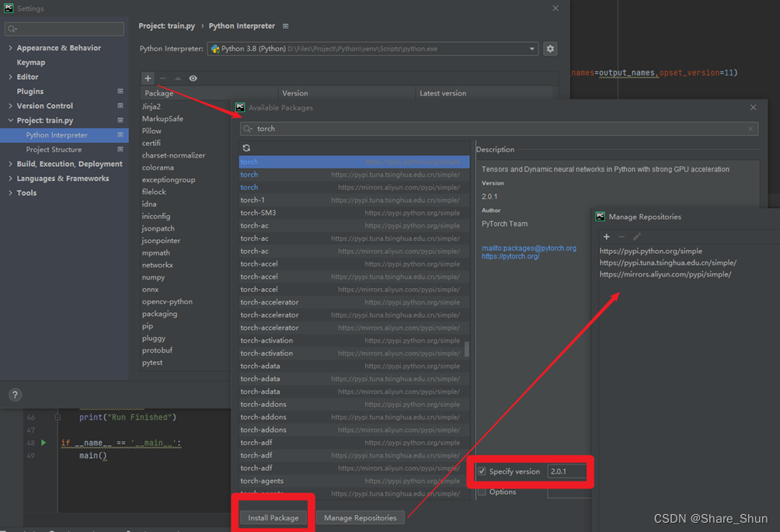Click the add package plus icon in Settings
780x532 pixels.
148,78
